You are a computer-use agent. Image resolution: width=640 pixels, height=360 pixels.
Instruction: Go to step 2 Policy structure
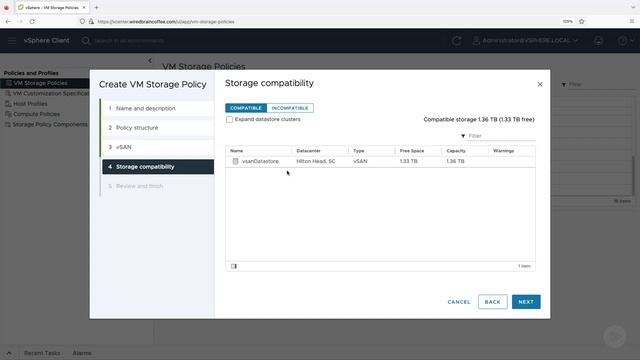[x=158, y=128]
